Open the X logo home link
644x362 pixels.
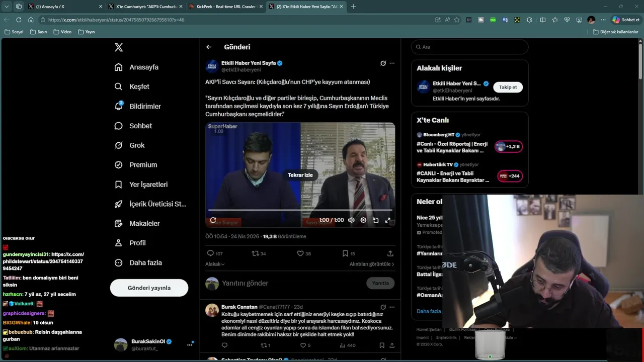119,47
